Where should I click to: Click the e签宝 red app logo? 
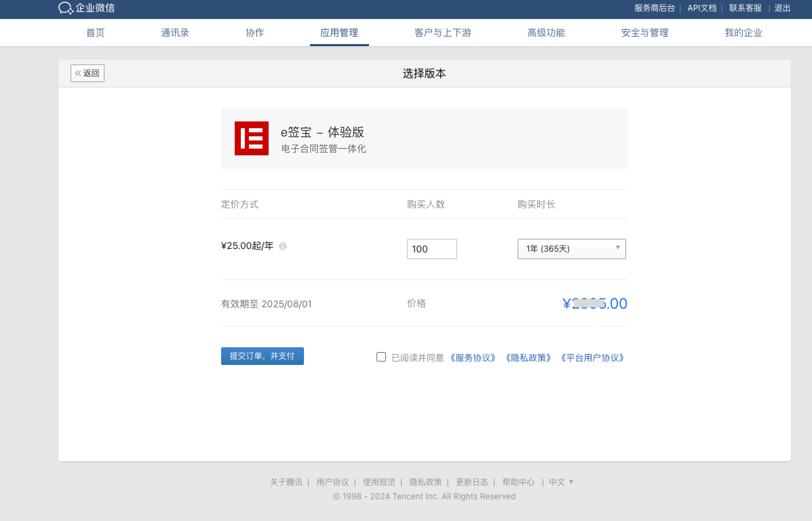[251, 138]
